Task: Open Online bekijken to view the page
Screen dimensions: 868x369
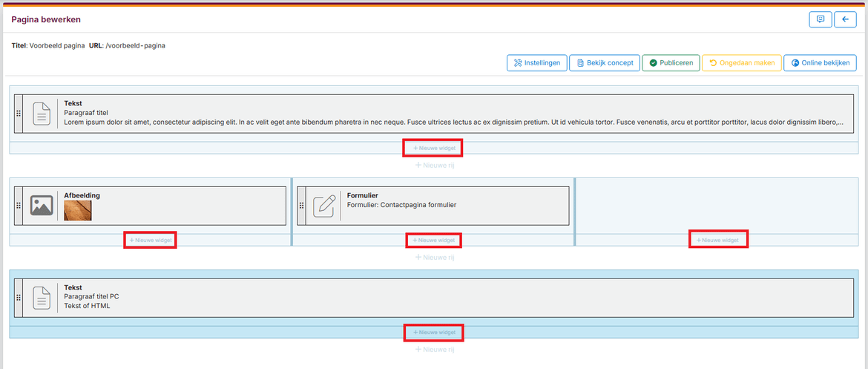Action: (x=820, y=63)
